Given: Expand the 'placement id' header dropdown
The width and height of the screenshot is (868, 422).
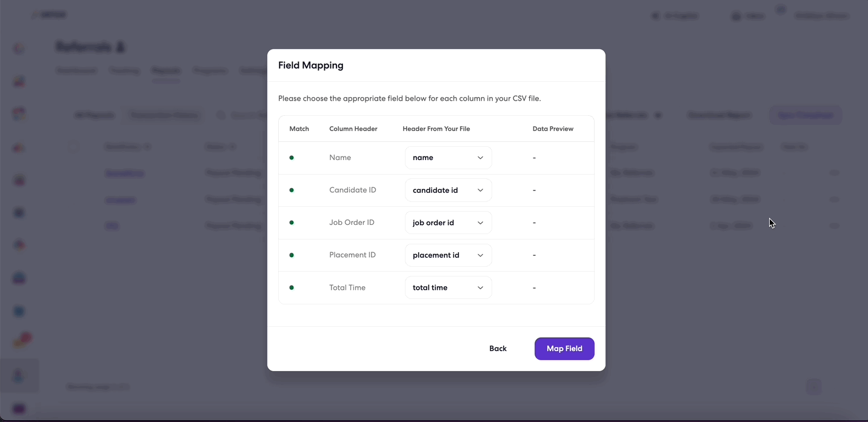Looking at the screenshot, I should point(448,255).
